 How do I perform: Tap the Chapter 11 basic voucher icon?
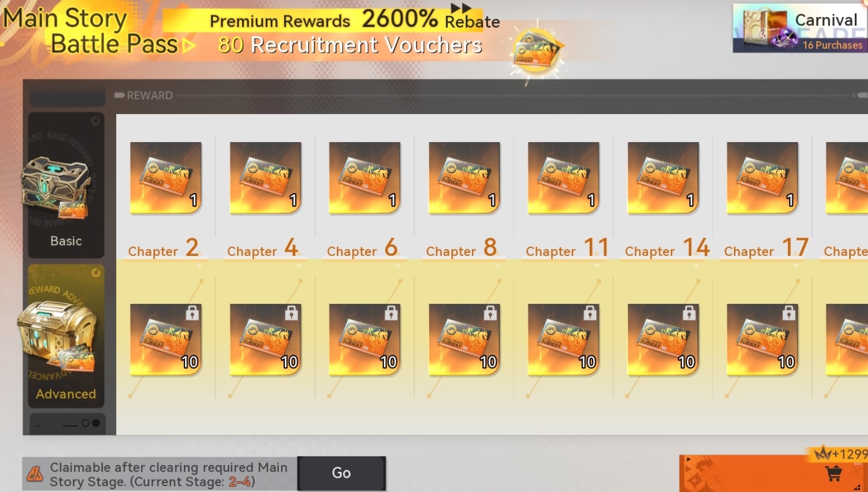563,178
